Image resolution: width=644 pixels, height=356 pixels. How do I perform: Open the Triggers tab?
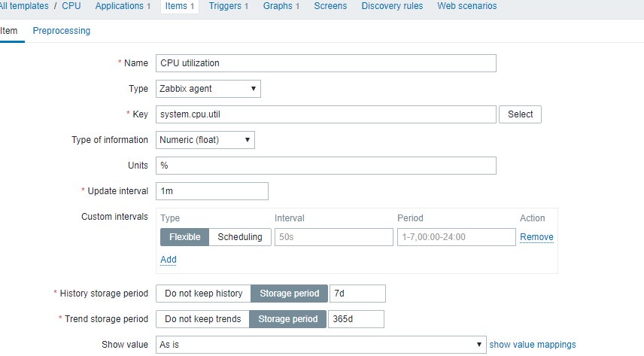pyautogui.click(x=229, y=6)
